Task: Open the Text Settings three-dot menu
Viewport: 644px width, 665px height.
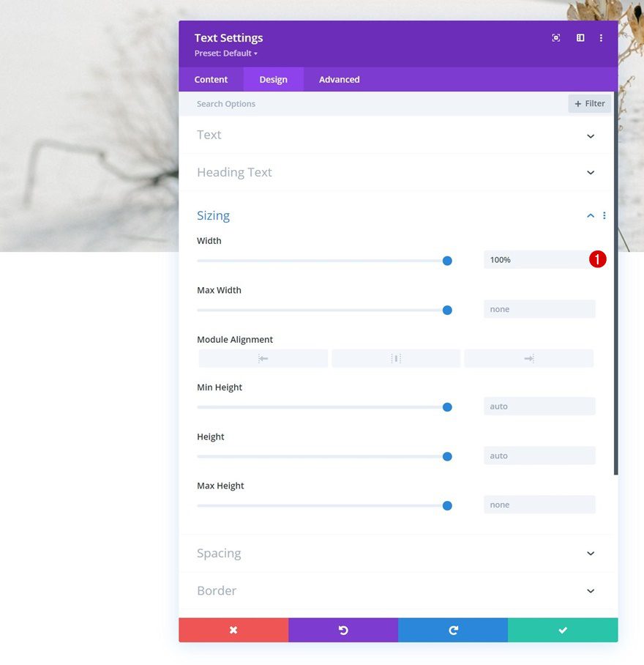Action: click(601, 38)
